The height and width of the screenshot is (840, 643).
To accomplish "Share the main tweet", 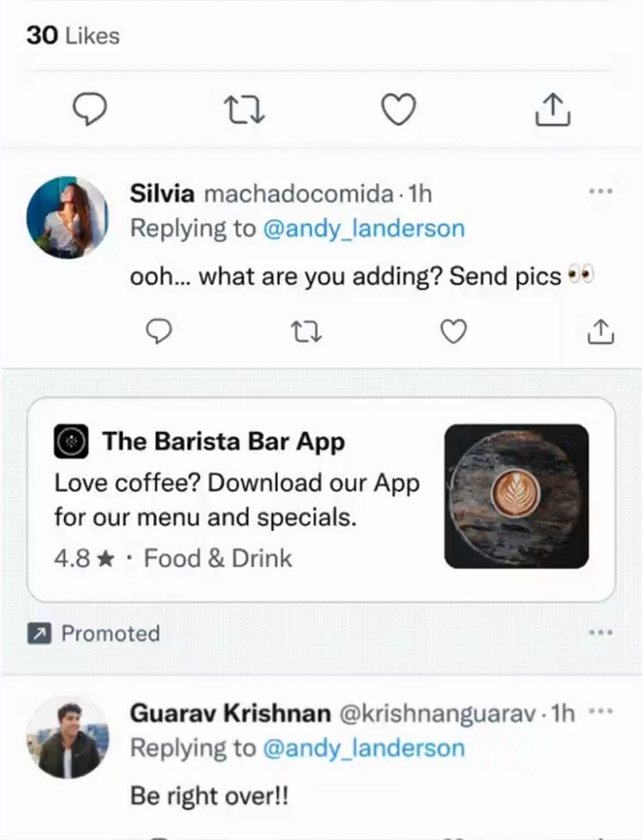I will click(553, 109).
